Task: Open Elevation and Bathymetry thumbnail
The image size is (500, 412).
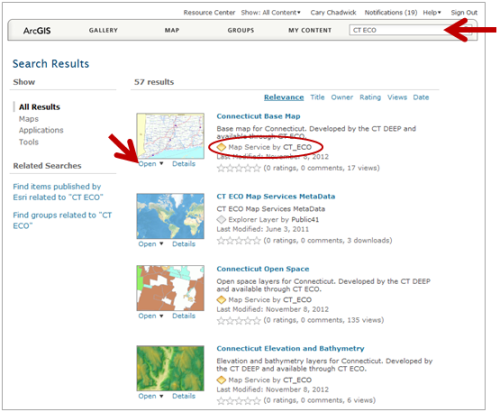Action: pos(170,368)
